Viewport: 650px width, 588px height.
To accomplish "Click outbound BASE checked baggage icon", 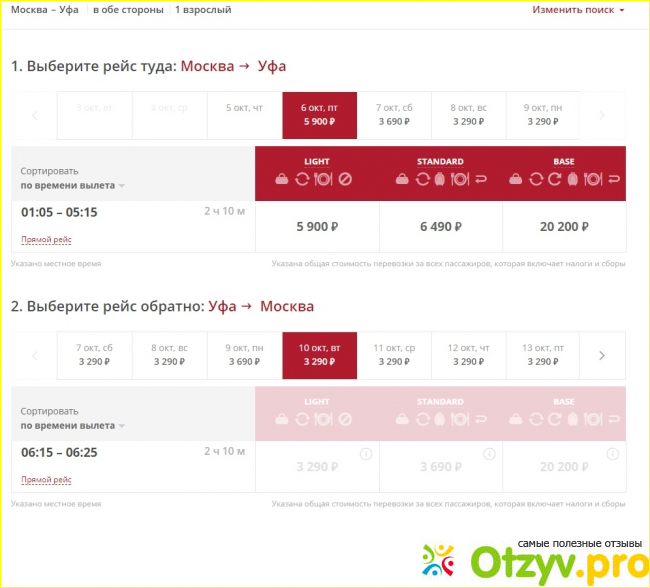I will pyautogui.click(x=573, y=179).
